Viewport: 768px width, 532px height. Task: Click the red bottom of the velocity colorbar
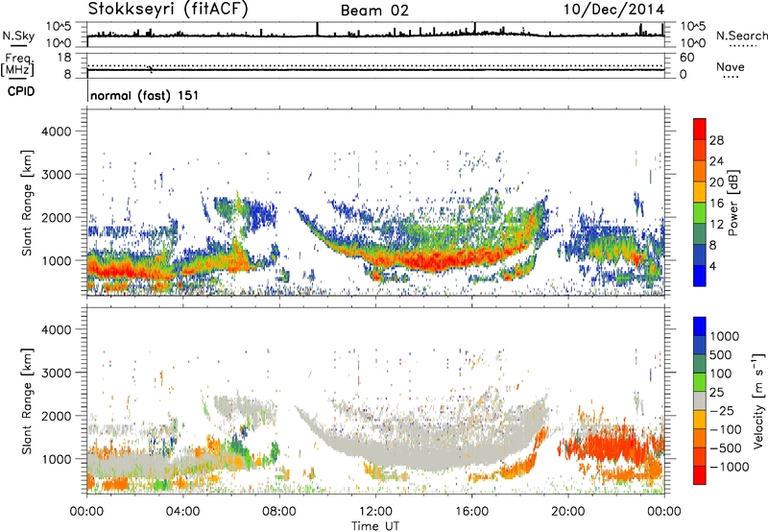[x=700, y=475]
